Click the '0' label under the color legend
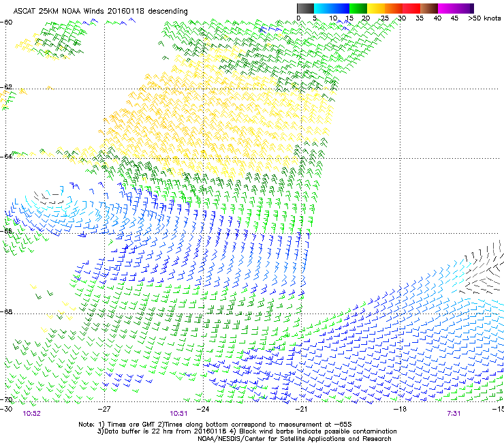Viewport: 504px width, 443px height. click(298, 18)
